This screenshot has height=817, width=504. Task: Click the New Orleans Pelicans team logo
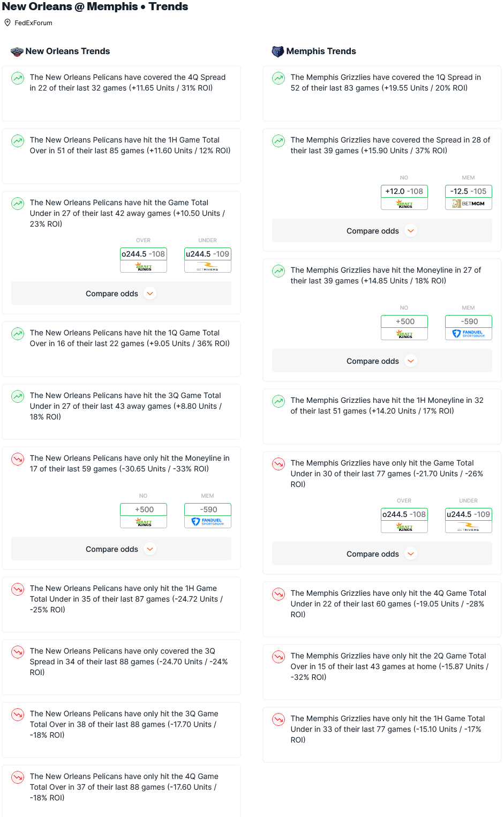pos(17,51)
